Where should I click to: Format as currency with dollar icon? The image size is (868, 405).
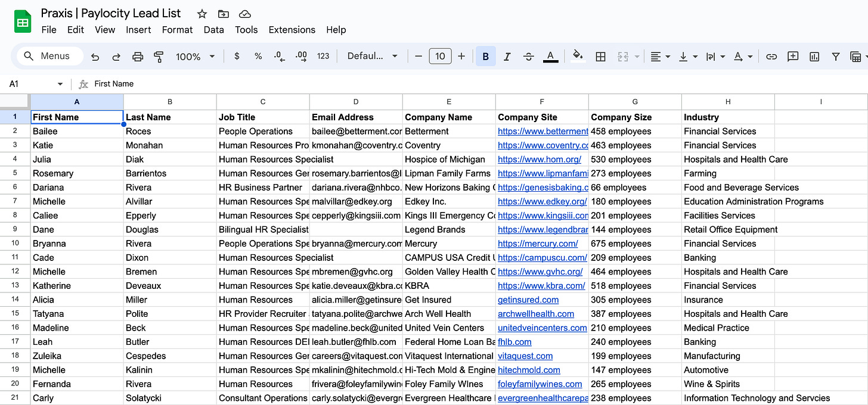click(x=237, y=56)
